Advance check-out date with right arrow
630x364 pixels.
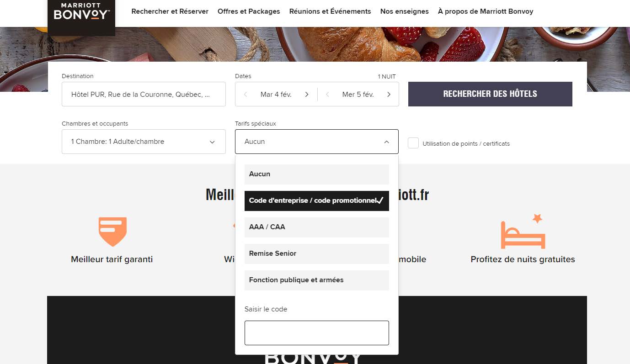tap(389, 95)
